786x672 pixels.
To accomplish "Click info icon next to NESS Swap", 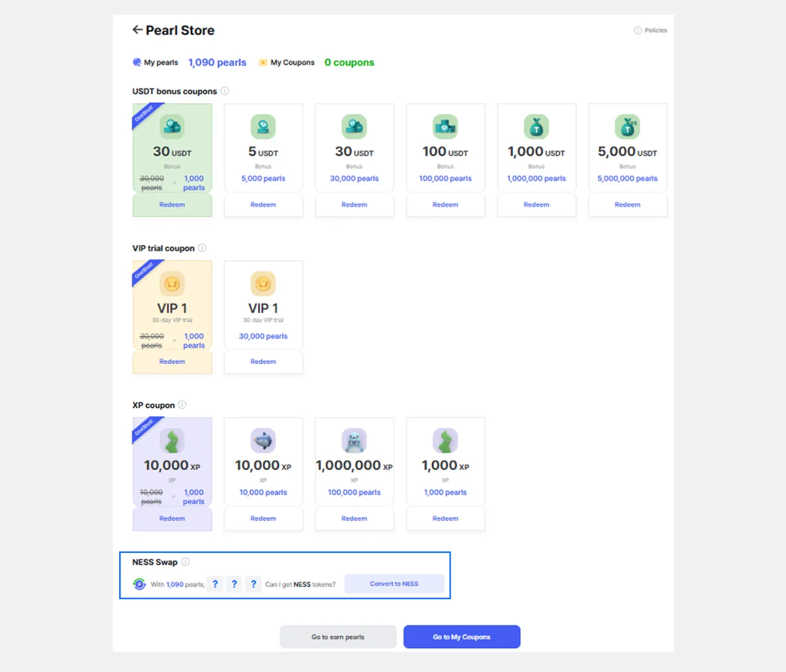I will pos(185,562).
